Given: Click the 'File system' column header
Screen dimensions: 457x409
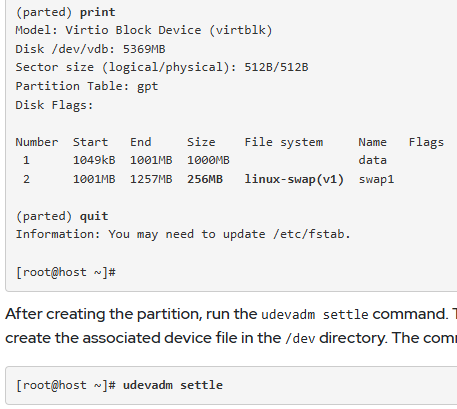Looking at the screenshot, I should pos(284,143).
